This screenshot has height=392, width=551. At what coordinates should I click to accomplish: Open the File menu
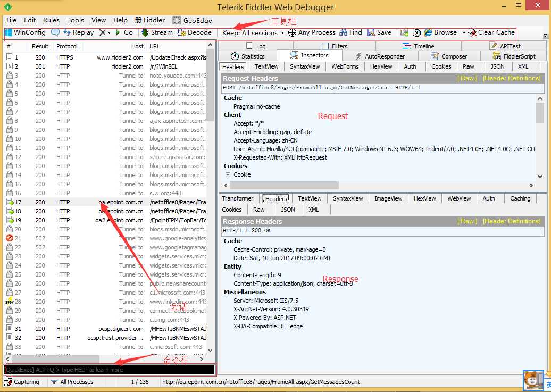11,20
